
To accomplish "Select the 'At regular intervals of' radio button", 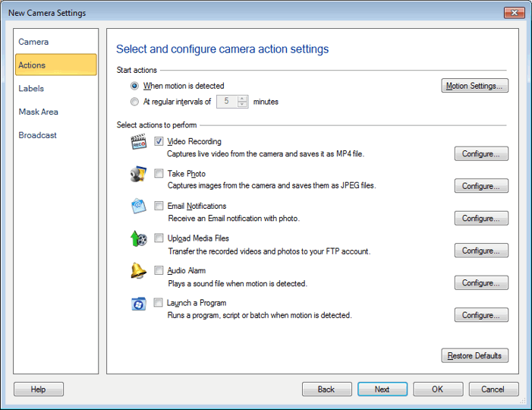I will (135, 102).
